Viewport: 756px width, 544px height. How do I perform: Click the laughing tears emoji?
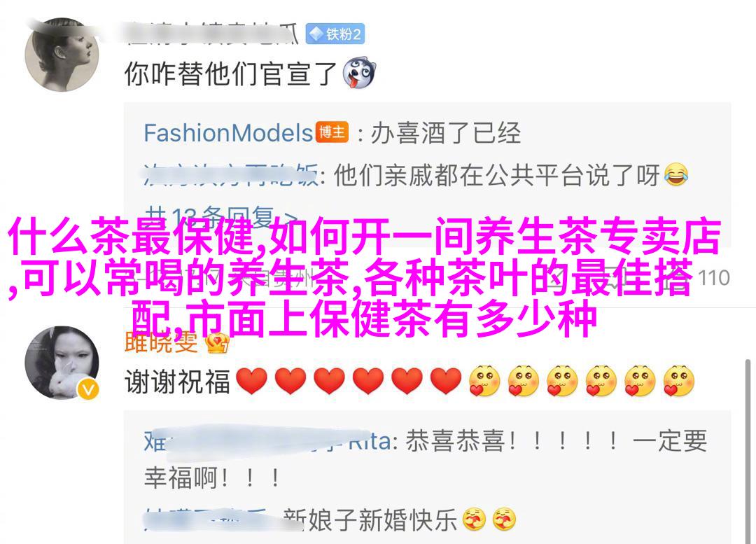point(675,175)
